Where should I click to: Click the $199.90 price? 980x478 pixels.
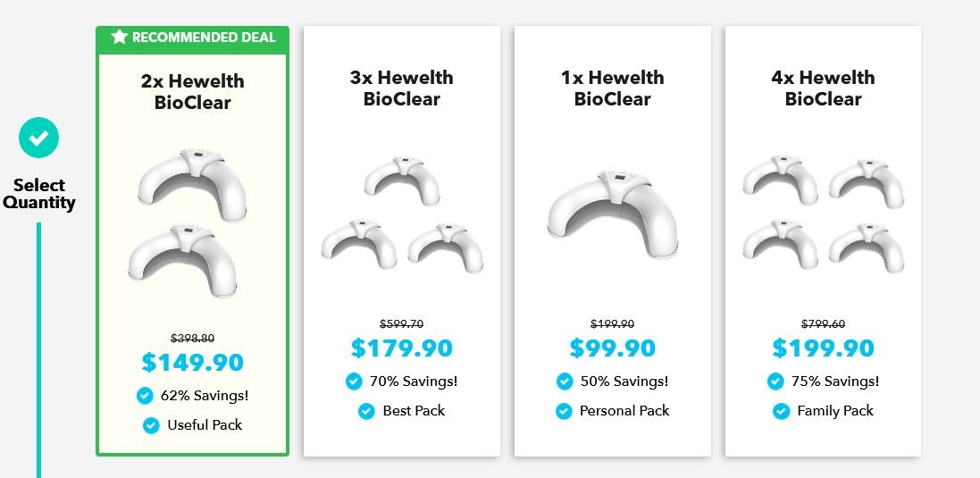pos(823,348)
